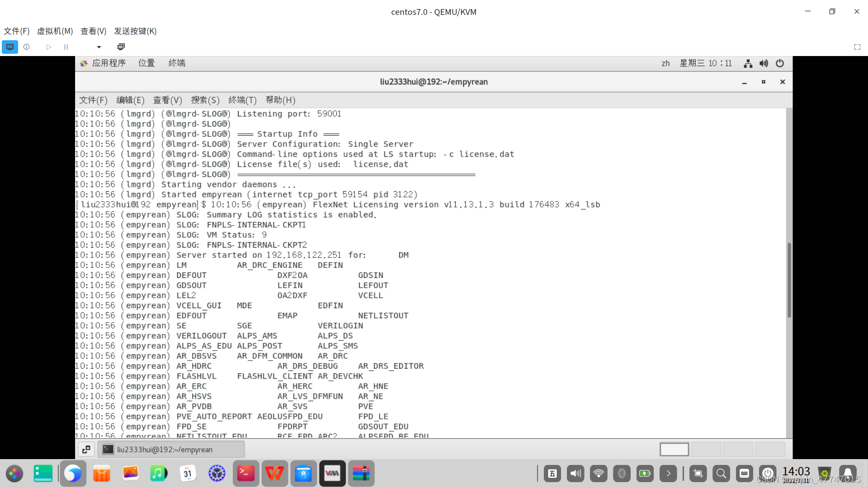
Task: Toggle fullscreen for the VM viewer
Action: pyautogui.click(x=857, y=47)
